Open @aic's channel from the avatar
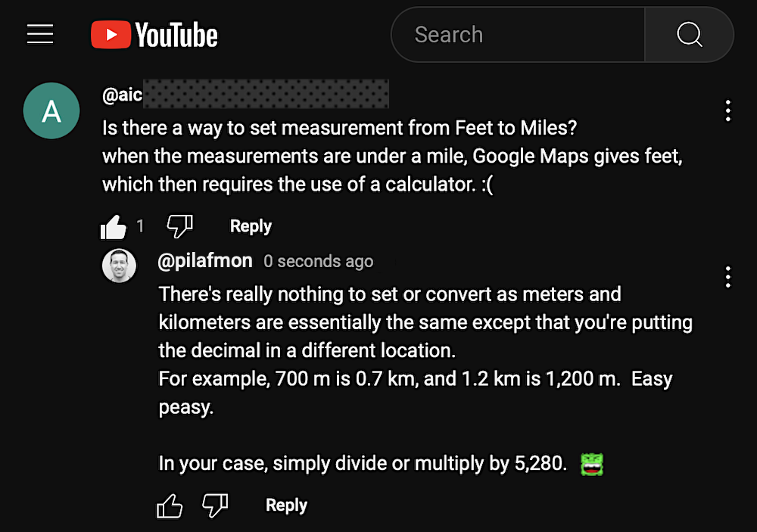Image resolution: width=757 pixels, height=532 pixels. (x=51, y=110)
